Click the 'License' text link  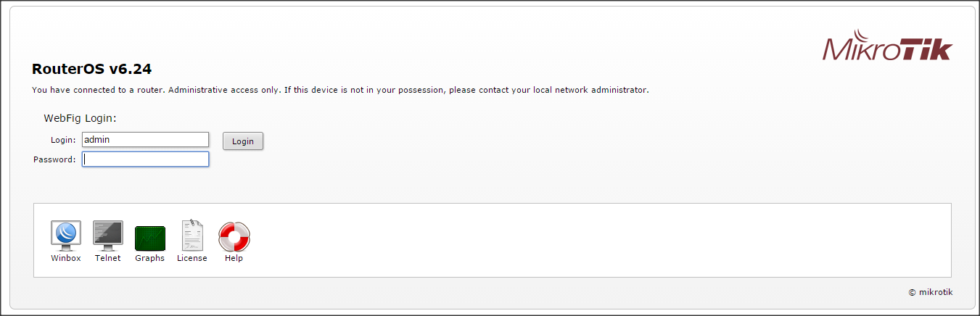[192, 258]
